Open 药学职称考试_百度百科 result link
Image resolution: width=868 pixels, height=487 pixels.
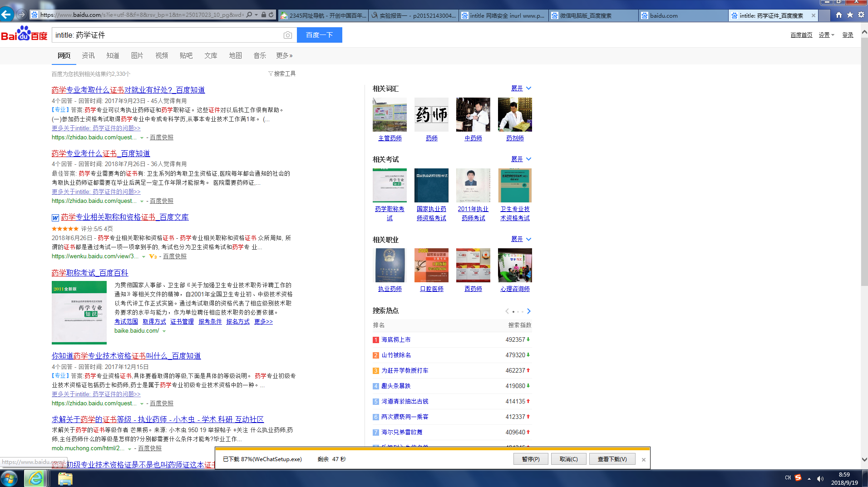[90, 273]
